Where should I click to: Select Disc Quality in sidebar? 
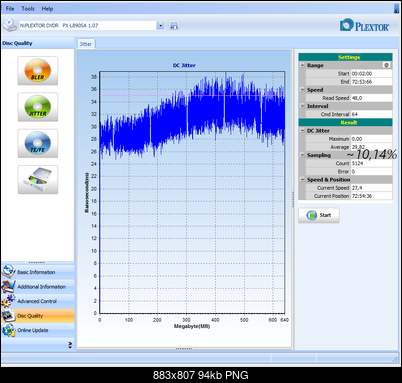point(38,315)
